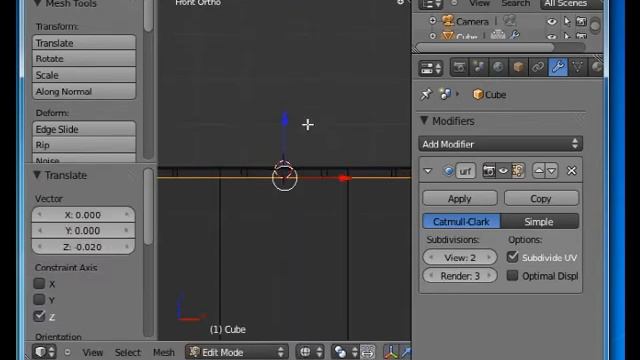Toggle the Cube visibility eye in the outliner
Screen dimensions: 640x360
(551, 36)
